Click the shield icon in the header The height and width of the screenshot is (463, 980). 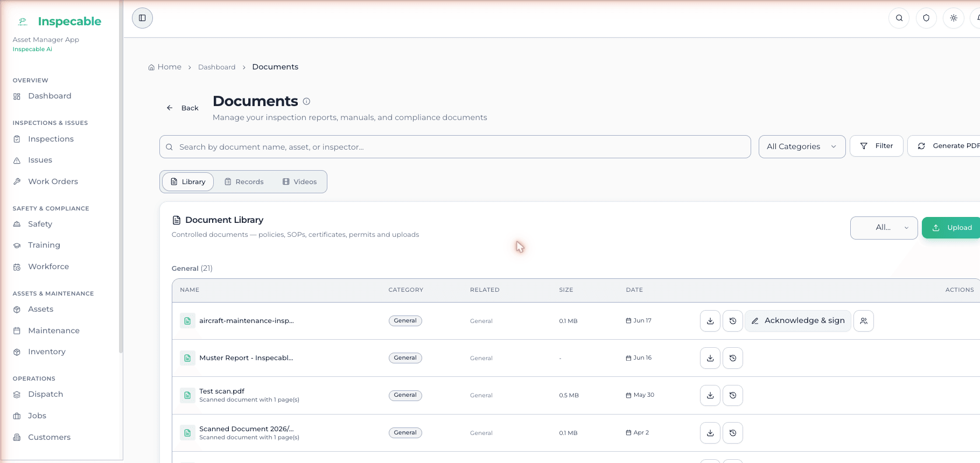click(x=926, y=18)
